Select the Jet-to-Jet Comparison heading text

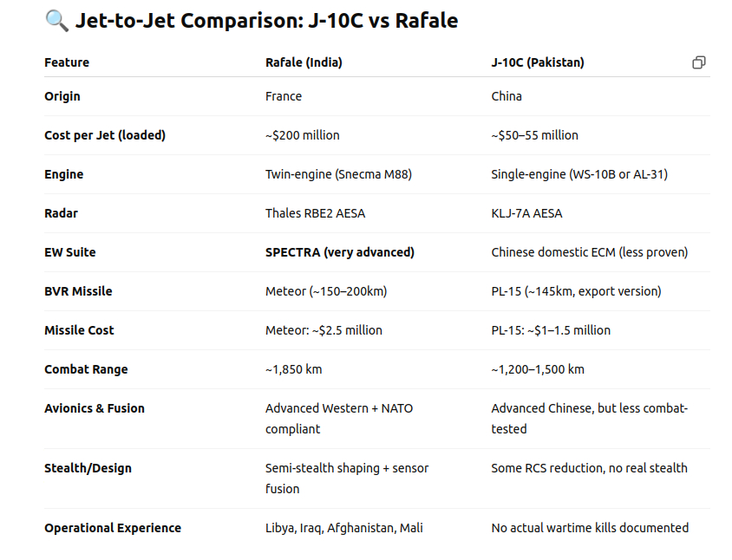(266, 21)
